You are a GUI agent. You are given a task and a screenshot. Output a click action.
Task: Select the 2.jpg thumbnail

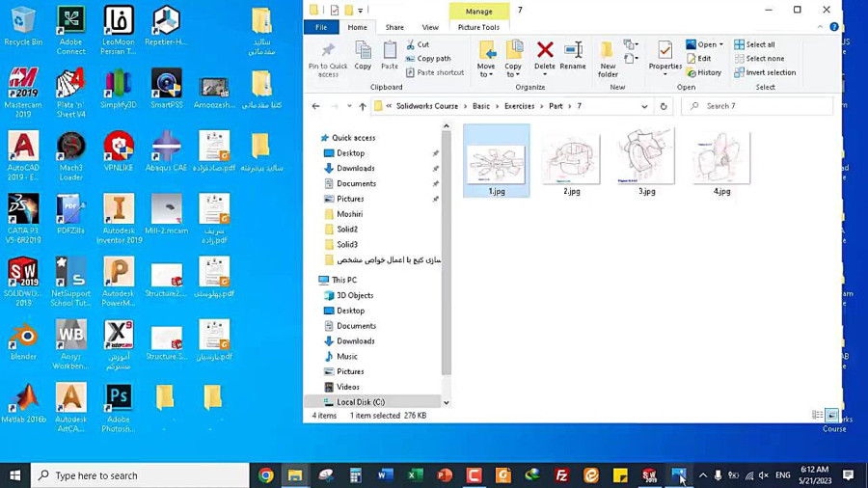[572, 160]
